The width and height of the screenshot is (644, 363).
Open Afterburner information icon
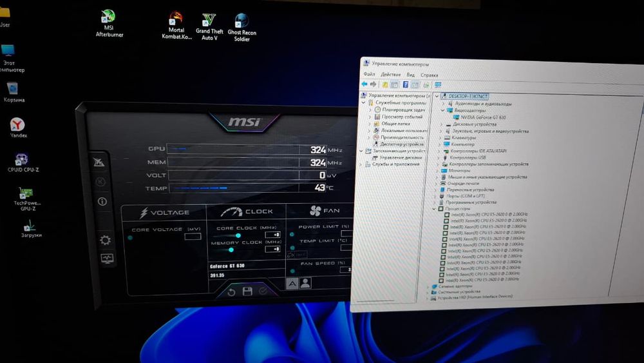(x=102, y=201)
